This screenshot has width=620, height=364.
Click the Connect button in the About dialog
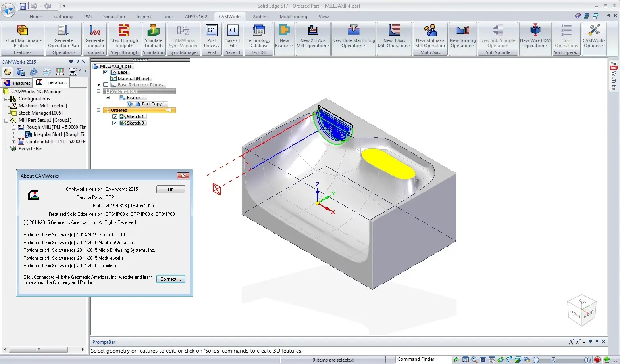(x=171, y=279)
